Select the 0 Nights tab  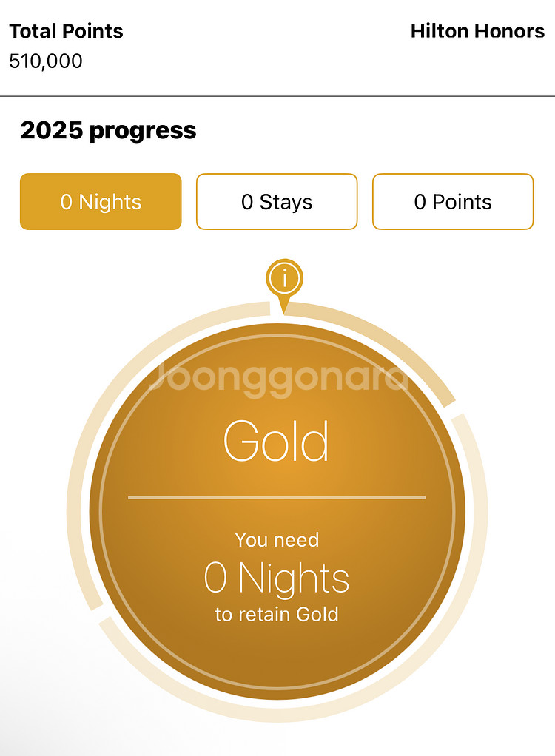101,201
